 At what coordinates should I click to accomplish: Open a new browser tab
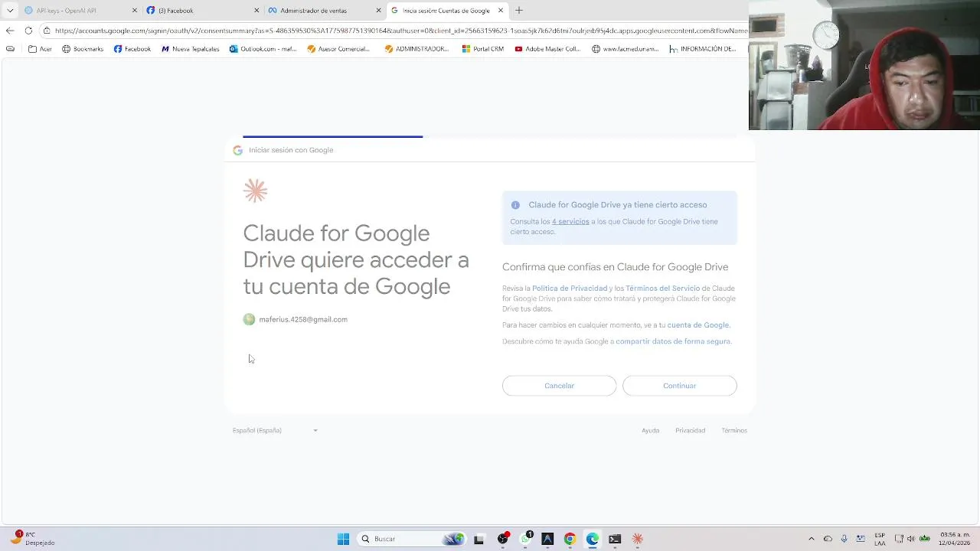click(x=519, y=11)
